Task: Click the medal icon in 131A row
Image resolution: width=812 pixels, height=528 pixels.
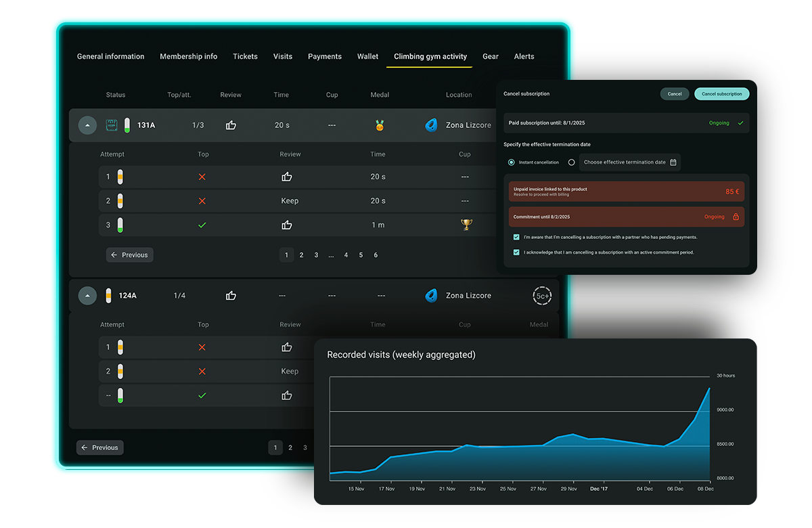Action: click(380, 125)
